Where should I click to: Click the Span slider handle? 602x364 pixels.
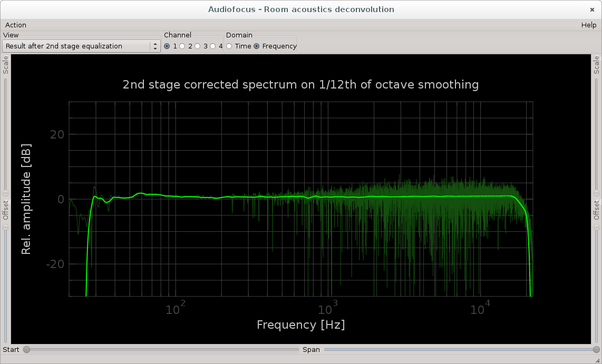pos(596,349)
